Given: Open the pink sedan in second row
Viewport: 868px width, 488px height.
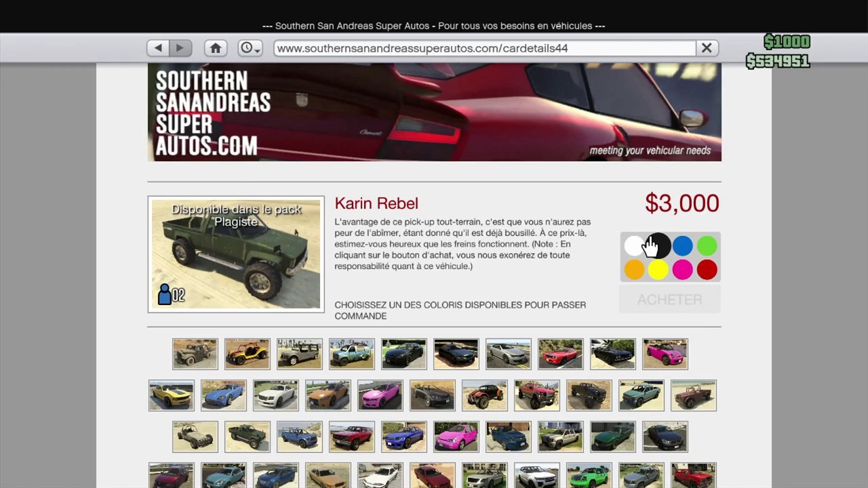Looking at the screenshot, I should point(380,396).
